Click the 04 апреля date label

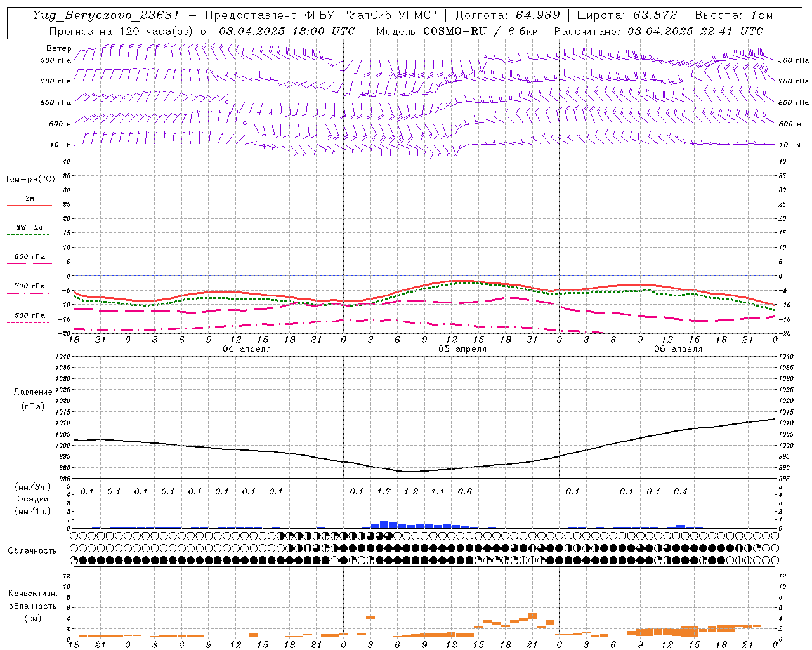[247, 349]
